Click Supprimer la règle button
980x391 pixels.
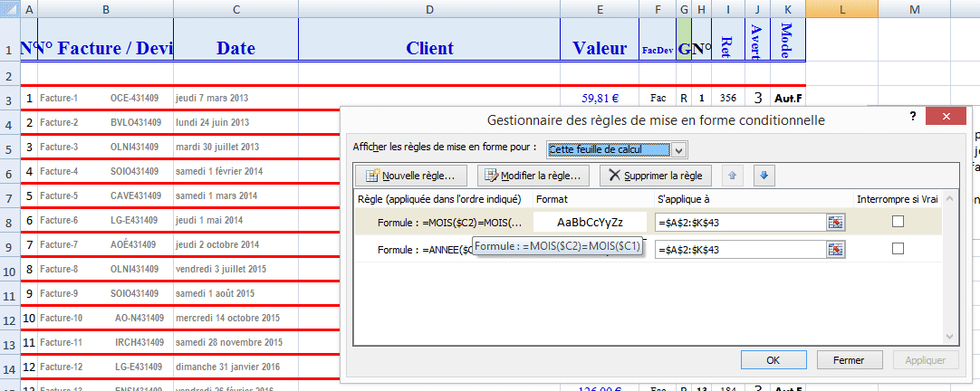[x=656, y=176]
